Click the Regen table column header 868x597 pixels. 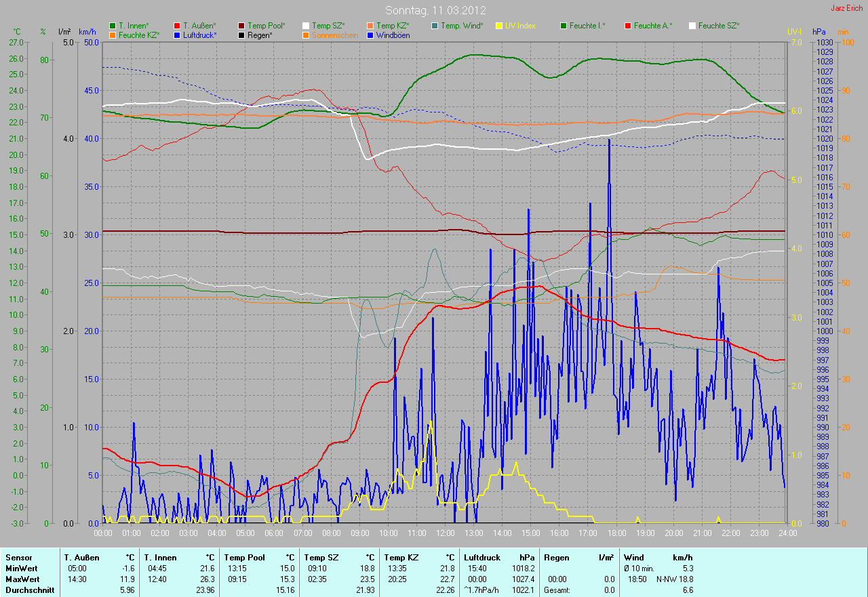557,558
